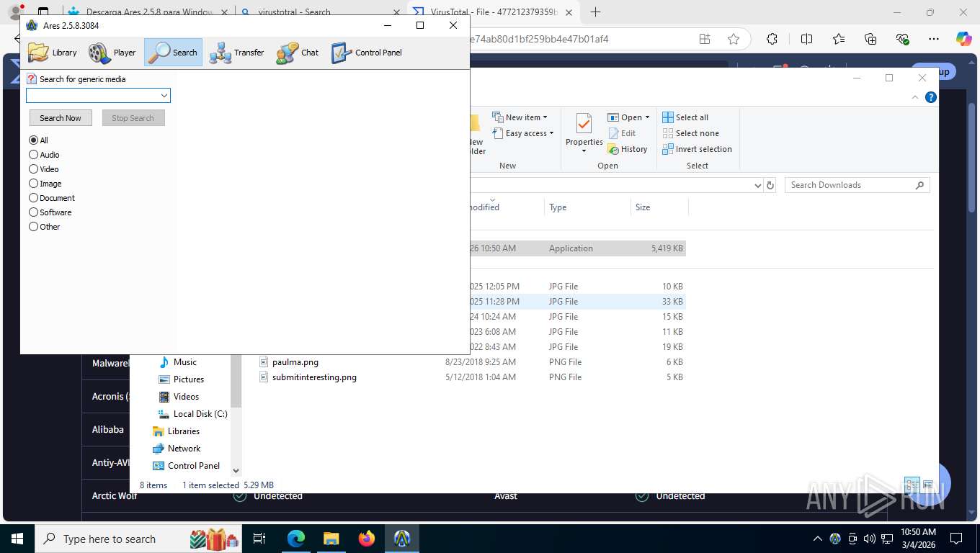Click the Search Downloads field
Image resolution: width=980 pixels, height=553 pixels.
857,185
